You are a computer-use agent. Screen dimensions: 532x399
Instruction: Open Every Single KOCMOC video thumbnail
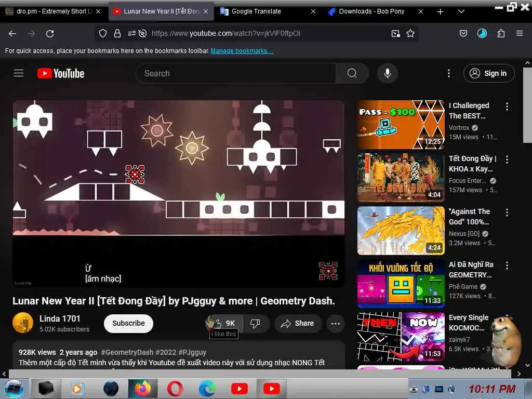[401, 336]
